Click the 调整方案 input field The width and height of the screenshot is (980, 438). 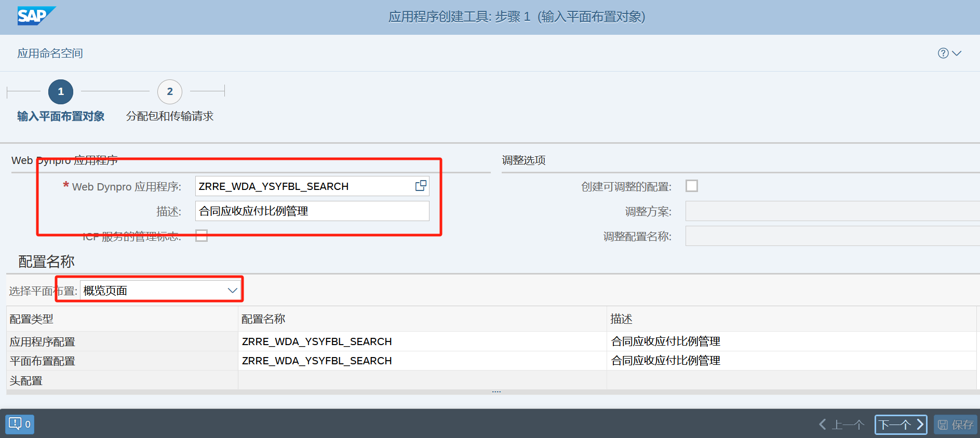pos(833,211)
